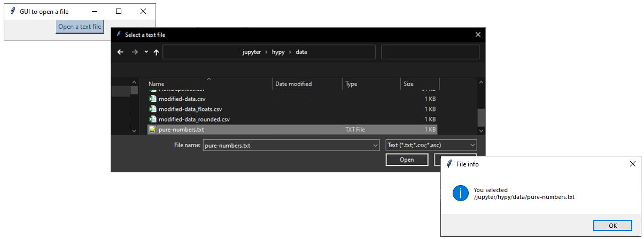The width and height of the screenshot is (644, 239).
Task: Click Excel icon of modified-data.csv
Action: pyautogui.click(x=153, y=99)
